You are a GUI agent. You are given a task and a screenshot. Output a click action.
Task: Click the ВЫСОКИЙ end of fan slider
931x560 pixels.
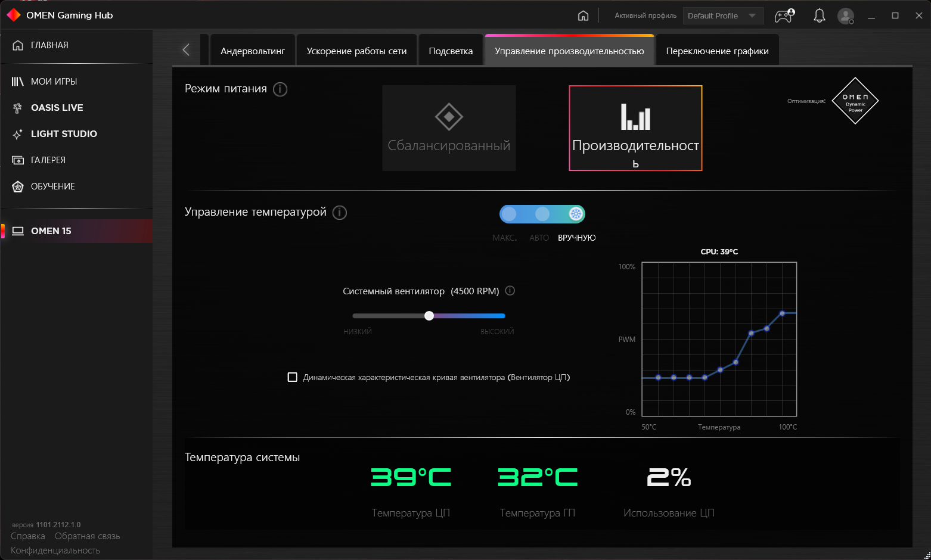tap(497, 332)
